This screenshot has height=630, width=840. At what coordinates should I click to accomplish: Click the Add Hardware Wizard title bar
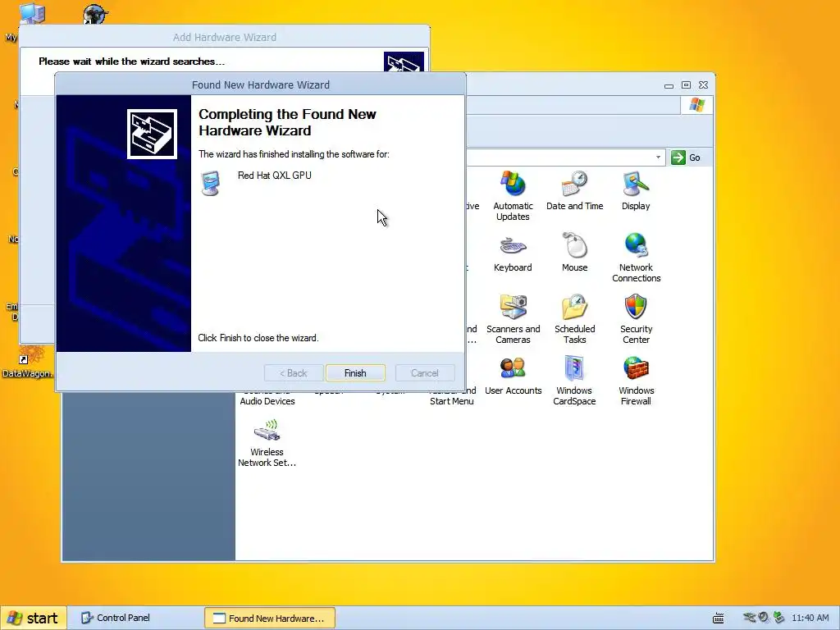click(x=225, y=37)
